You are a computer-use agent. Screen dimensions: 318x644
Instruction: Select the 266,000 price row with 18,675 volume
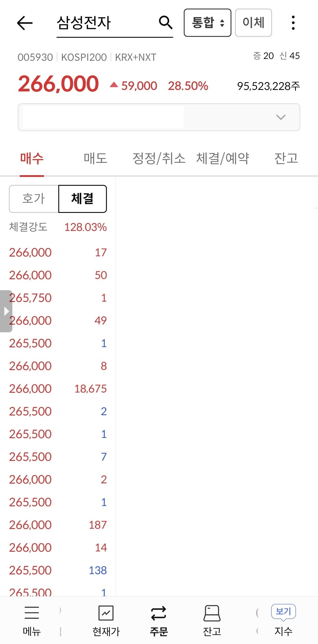pyautogui.click(x=58, y=389)
